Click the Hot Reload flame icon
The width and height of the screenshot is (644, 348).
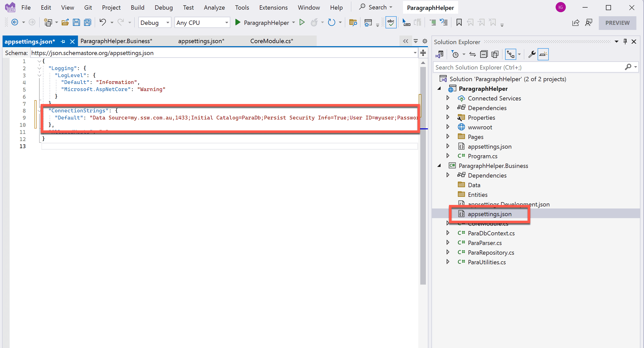pos(314,23)
